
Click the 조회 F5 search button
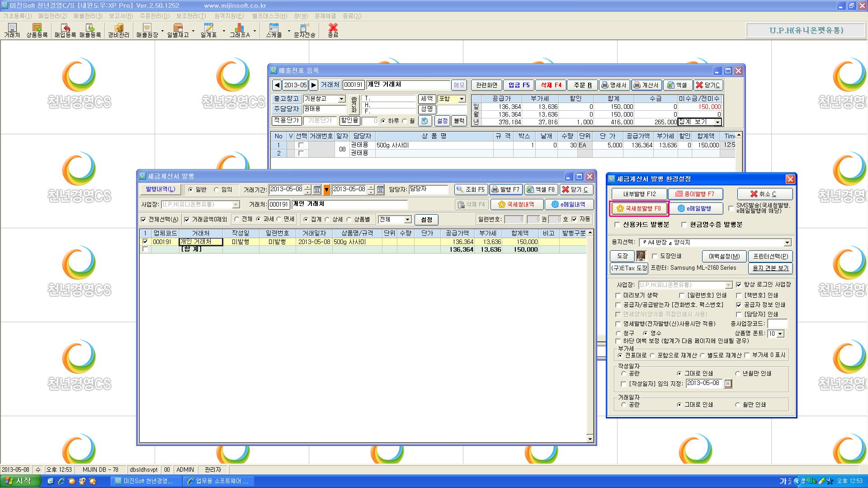(x=471, y=190)
